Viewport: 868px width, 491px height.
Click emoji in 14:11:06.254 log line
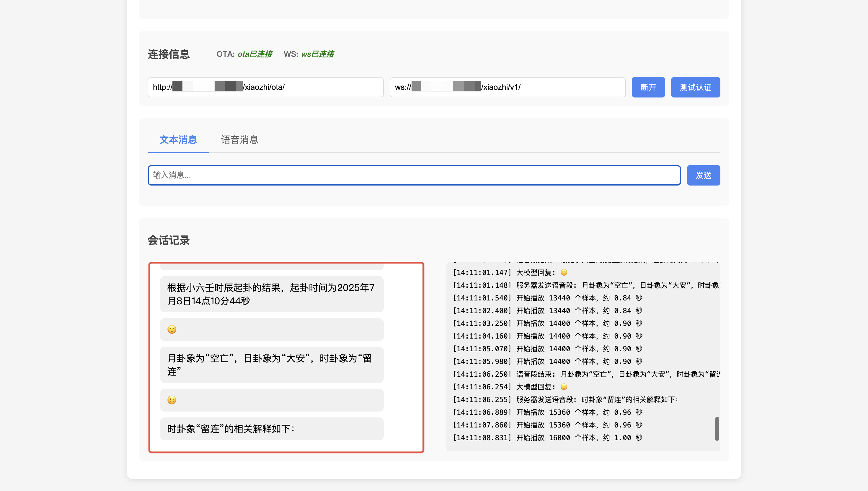[x=564, y=387]
